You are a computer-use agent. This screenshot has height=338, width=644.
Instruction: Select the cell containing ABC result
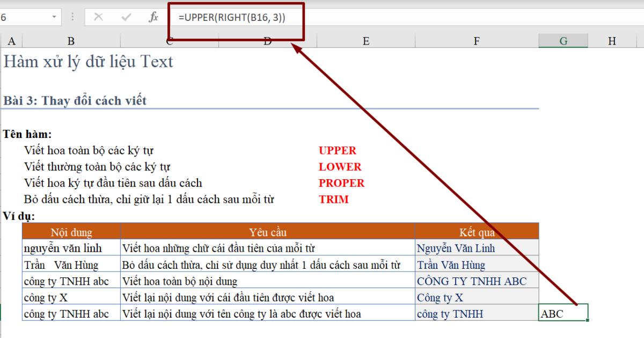point(563,313)
